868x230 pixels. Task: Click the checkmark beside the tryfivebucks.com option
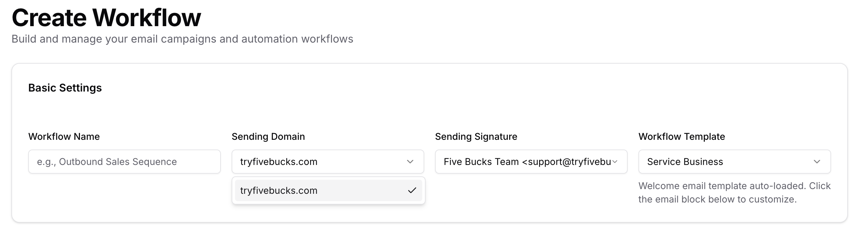(x=412, y=190)
